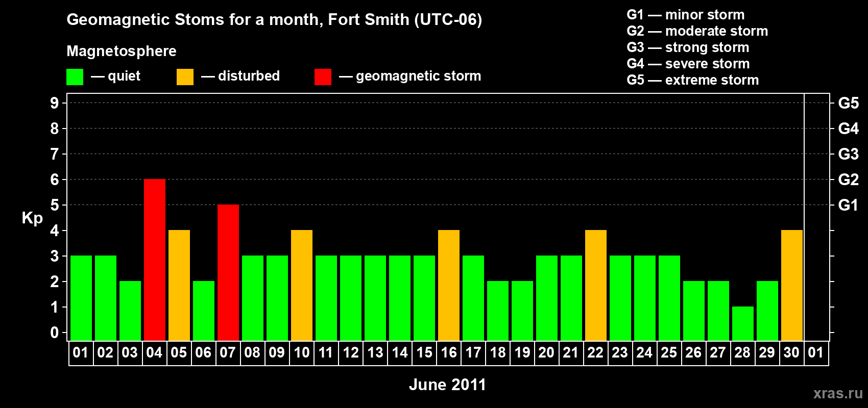This screenshot has height=408, width=868.
Task: Click the G2 label on right axis
Action: [x=849, y=180]
